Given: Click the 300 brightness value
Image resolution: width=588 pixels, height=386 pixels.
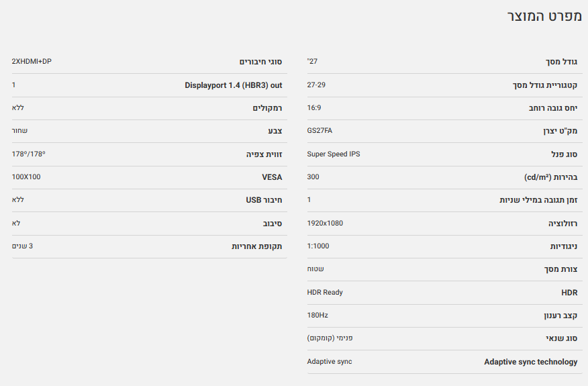Looking at the screenshot, I should tap(313, 177).
